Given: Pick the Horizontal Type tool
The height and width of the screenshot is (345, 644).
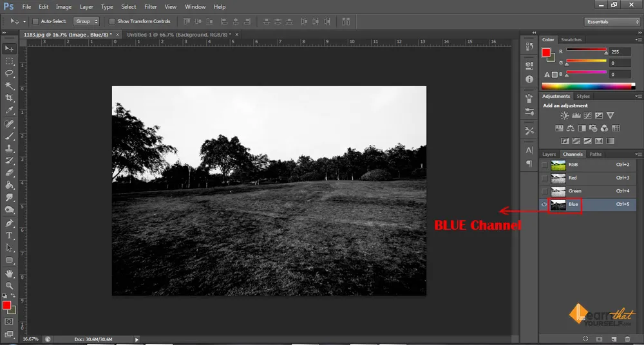Looking at the screenshot, I should point(9,236).
